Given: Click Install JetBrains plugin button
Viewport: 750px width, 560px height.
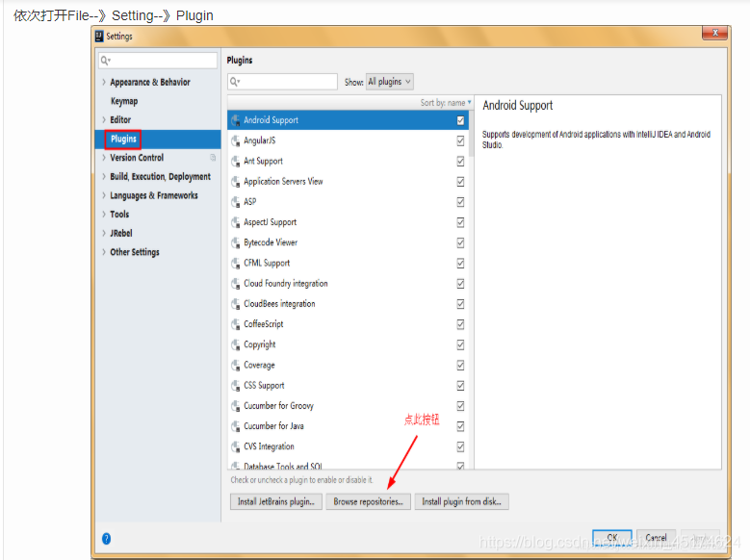Looking at the screenshot, I should coord(276,501).
